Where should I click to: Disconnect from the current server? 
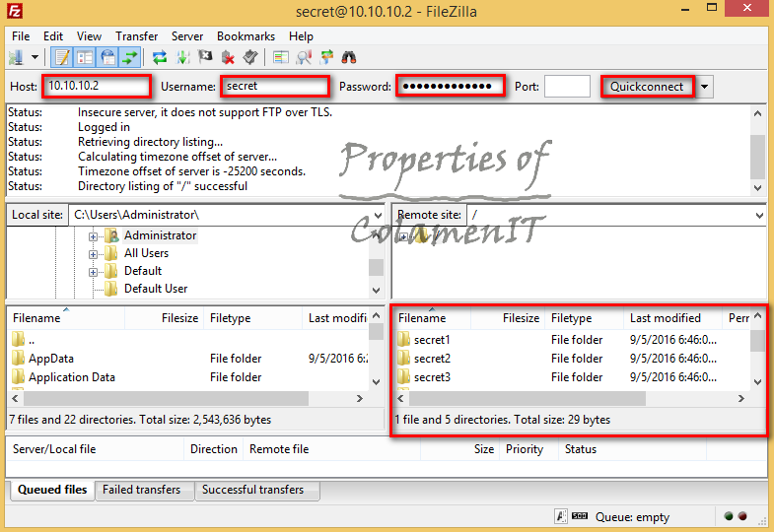pyautogui.click(x=228, y=58)
